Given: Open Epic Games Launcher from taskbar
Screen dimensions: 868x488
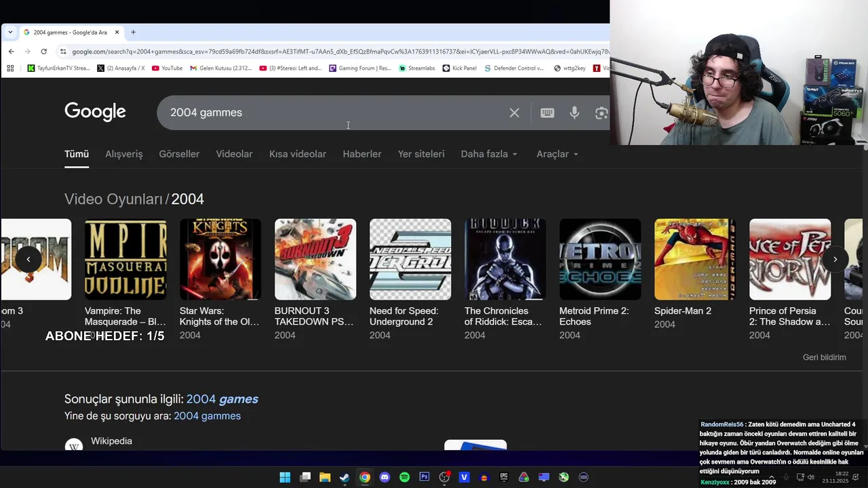Looking at the screenshot, I should point(504,477).
